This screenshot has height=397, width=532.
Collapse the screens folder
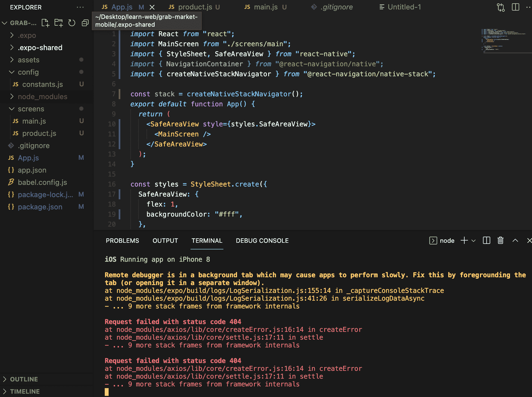coord(31,109)
